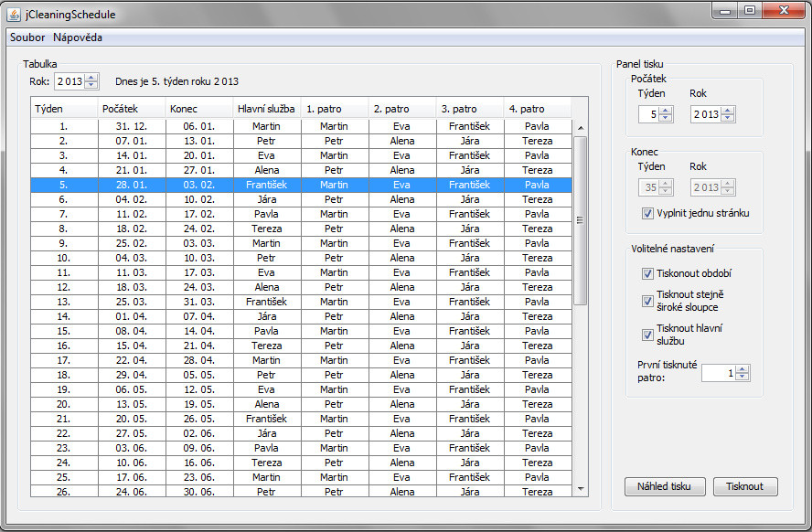
Task: Click end date 20. 01. cell
Action: pyautogui.click(x=199, y=155)
